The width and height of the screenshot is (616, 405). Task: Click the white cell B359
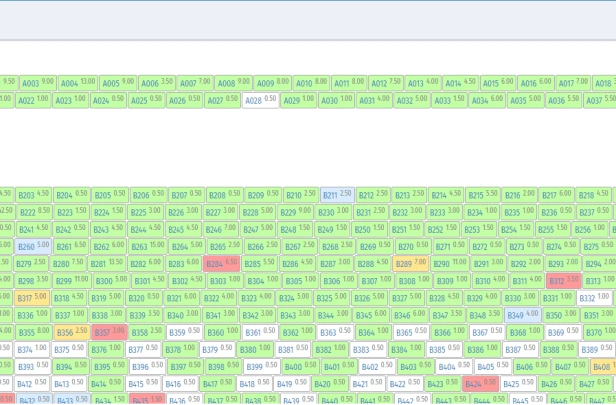(x=184, y=332)
